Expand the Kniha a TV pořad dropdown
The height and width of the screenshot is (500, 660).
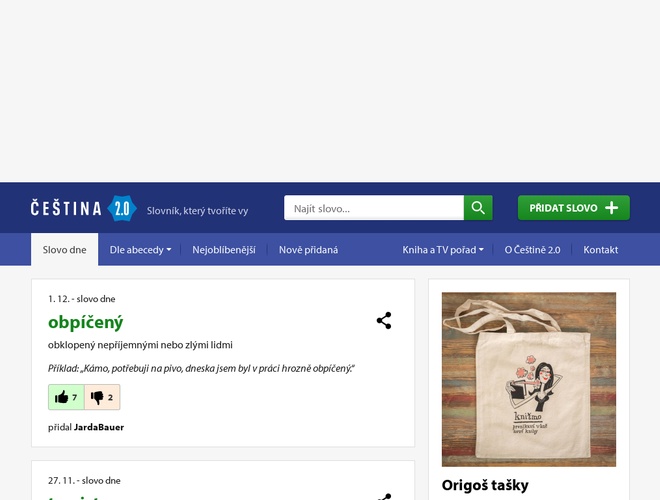tap(443, 250)
